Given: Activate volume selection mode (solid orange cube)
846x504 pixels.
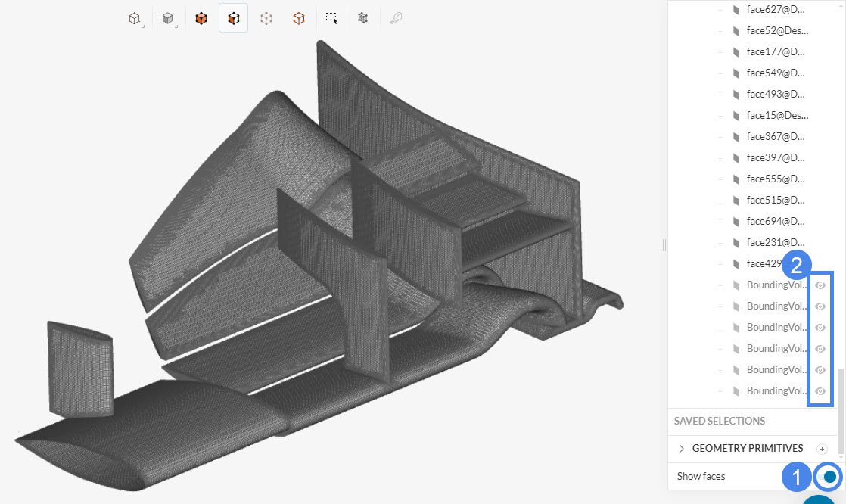Looking at the screenshot, I should 201,18.
